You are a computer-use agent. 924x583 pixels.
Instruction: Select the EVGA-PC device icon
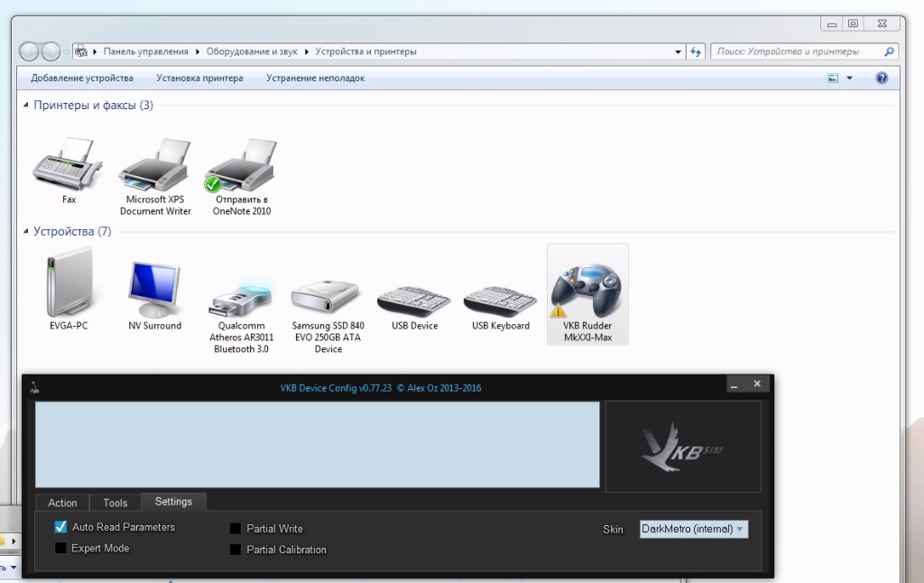(69, 282)
